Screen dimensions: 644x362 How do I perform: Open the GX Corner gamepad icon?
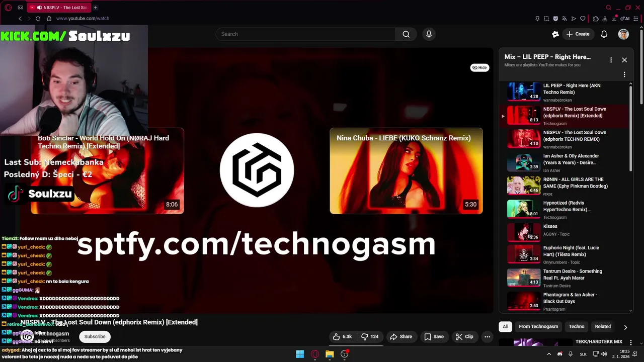click(20, 8)
